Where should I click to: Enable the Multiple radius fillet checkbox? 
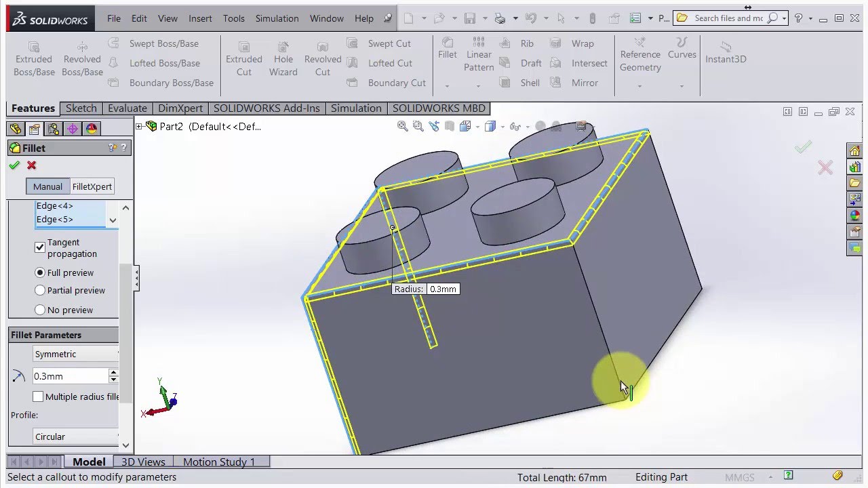click(38, 396)
